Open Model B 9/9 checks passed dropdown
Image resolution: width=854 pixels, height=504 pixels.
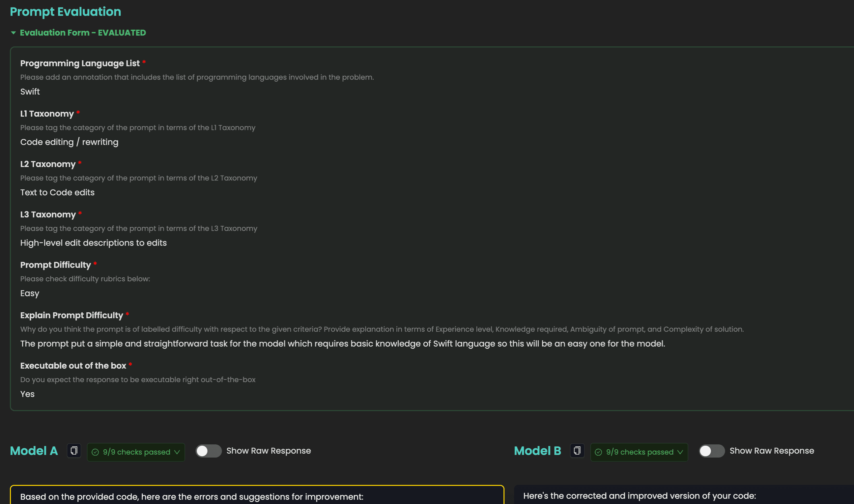pos(639,452)
